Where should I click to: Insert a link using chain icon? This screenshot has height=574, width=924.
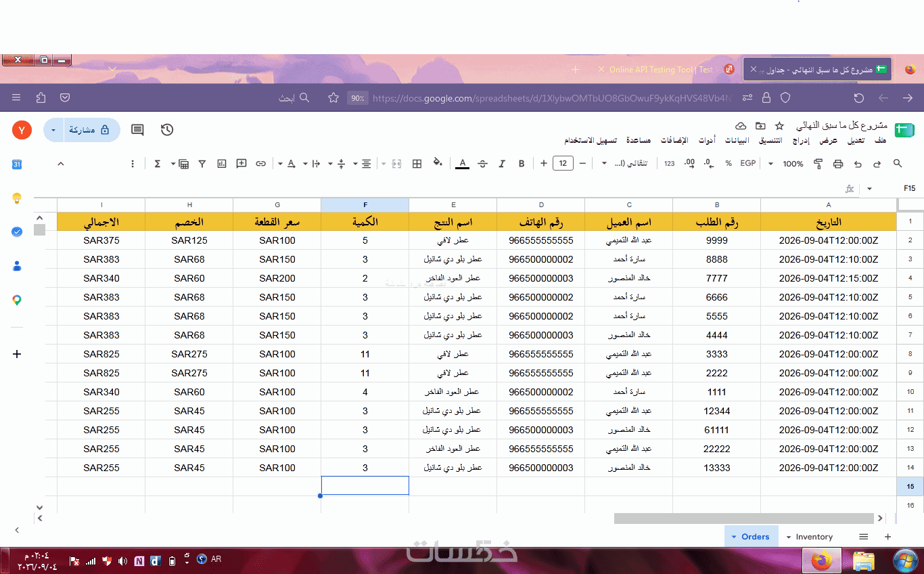click(260, 164)
